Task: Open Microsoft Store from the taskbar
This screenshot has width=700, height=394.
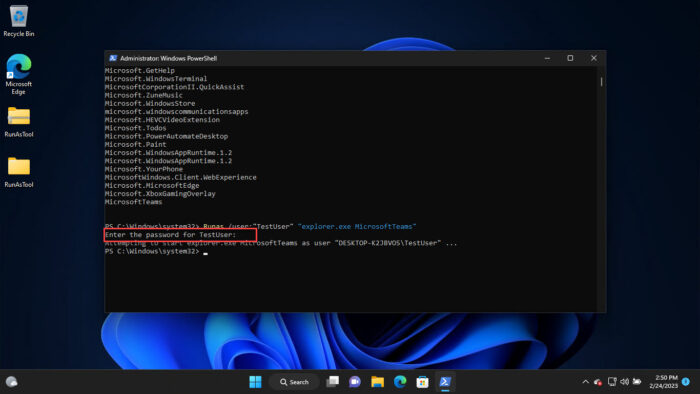Action: pos(422,382)
